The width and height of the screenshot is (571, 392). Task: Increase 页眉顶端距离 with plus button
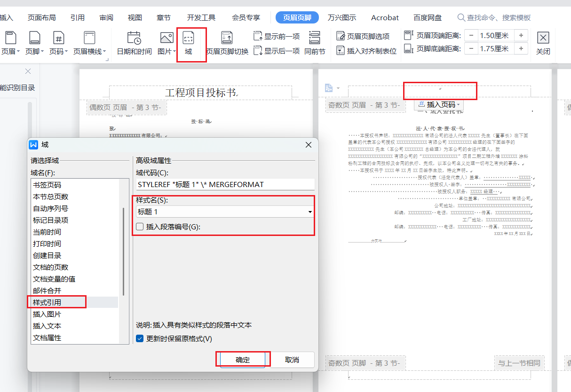(x=521, y=35)
